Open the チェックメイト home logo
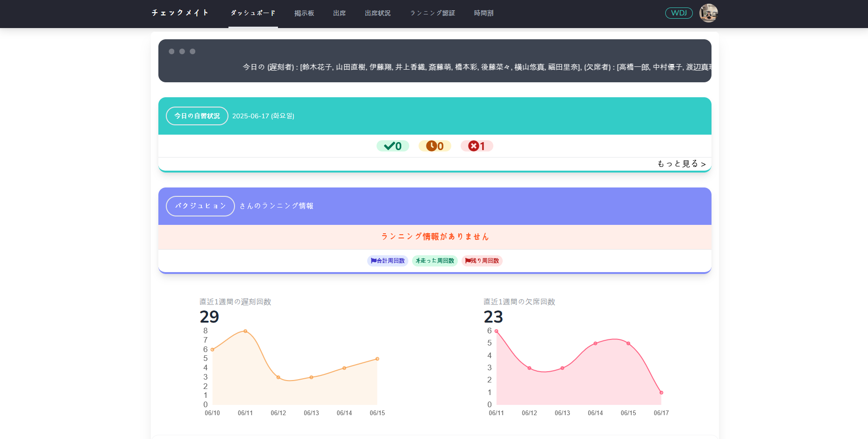This screenshot has height=439, width=868. click(180, 13)
